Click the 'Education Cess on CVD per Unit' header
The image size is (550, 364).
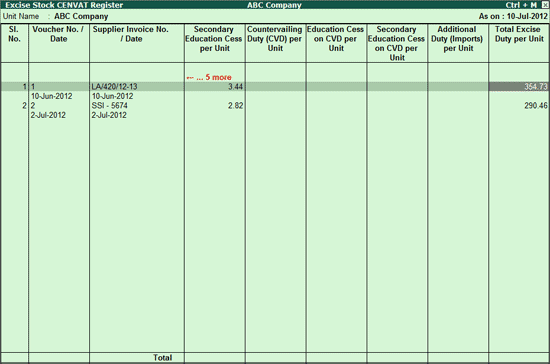(336, 39)
